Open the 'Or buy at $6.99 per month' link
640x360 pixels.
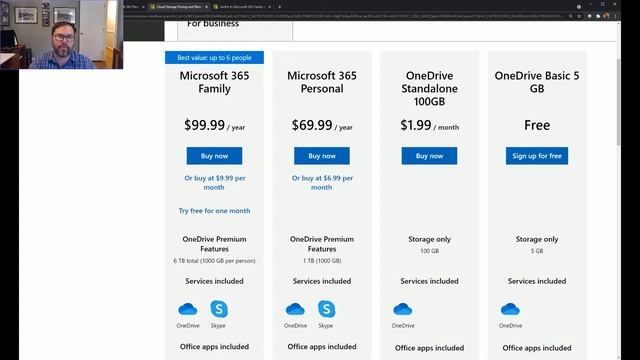point(322,182)
